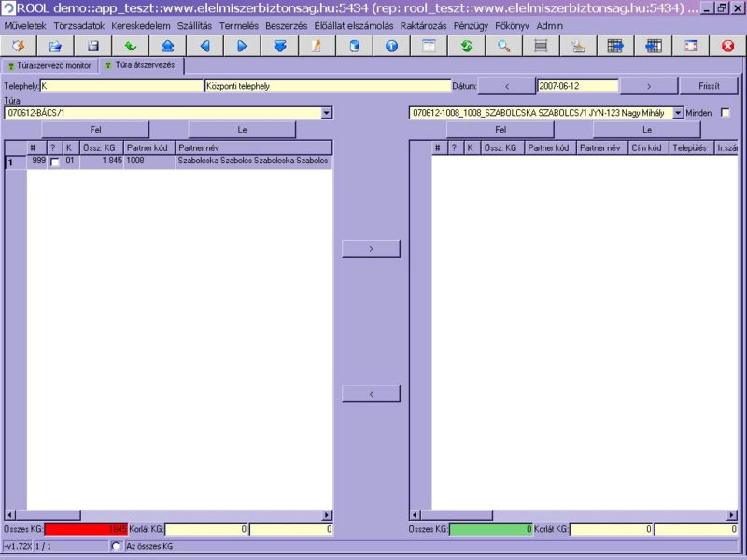This screenshot has width=747, height=560.
Task: Tick the checkbox in row 999
Action: point(54,162)
